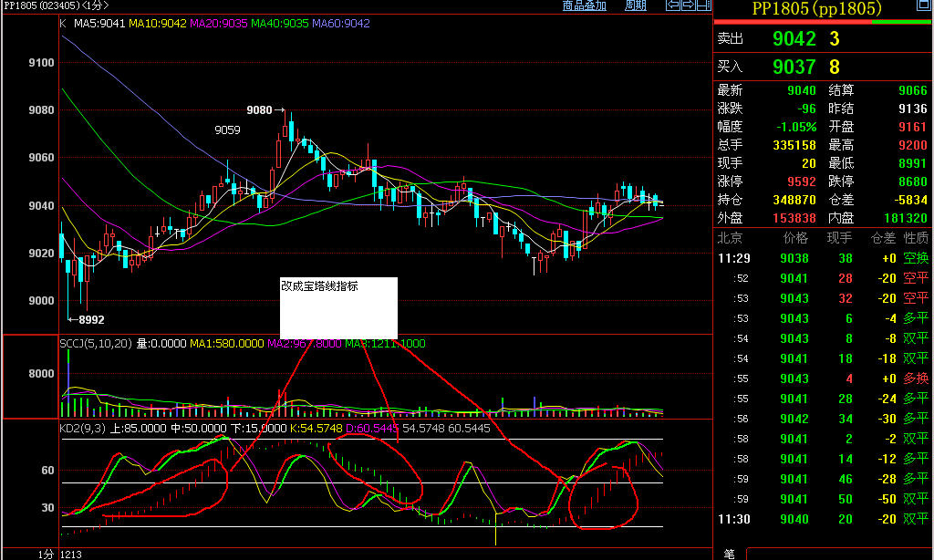The image size is (934, 560).
Task: Click the 8992 low price marker
Action: coord(90,320)
